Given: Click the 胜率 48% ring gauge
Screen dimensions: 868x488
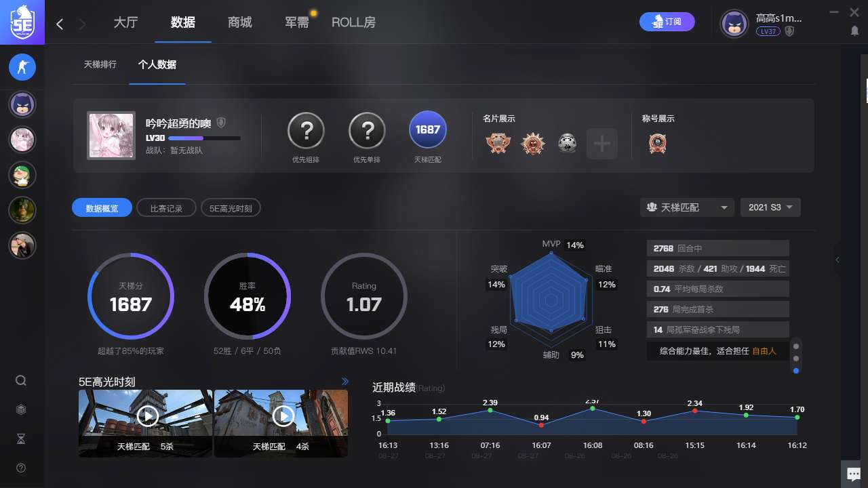Looking at the screenshot, I should (x=248, y=296).
